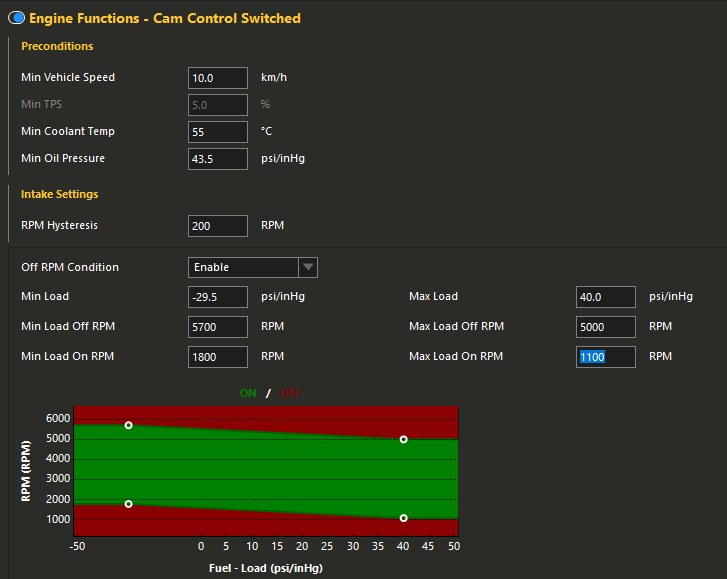
Task: Select the Min Oil Pressure label
Action: 63,158
